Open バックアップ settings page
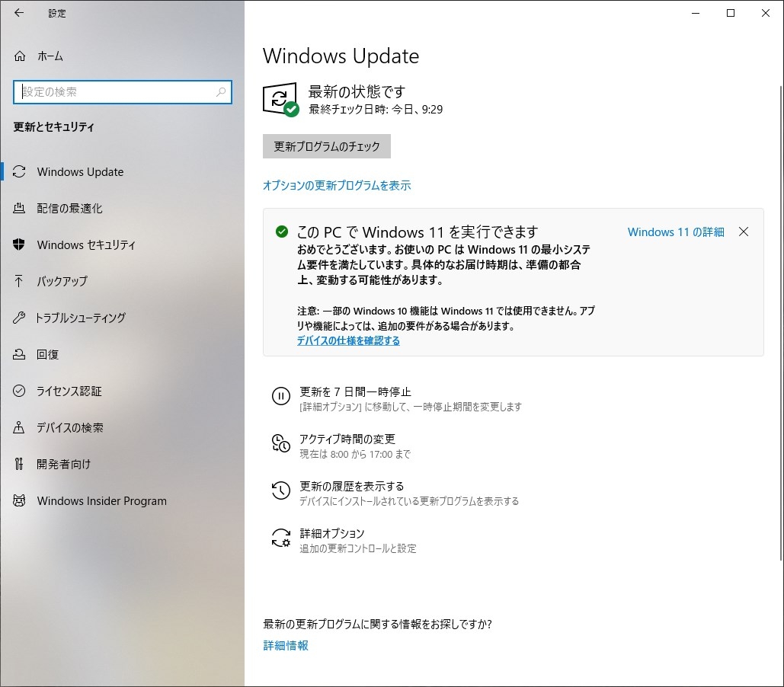Image resolution: width=784 pixels, height=687 pixels. 62,282
